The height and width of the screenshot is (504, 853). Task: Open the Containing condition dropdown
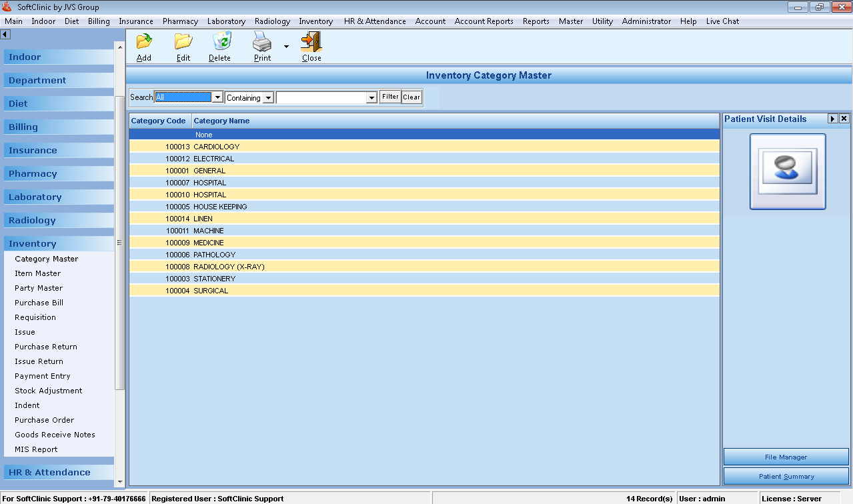269,97
